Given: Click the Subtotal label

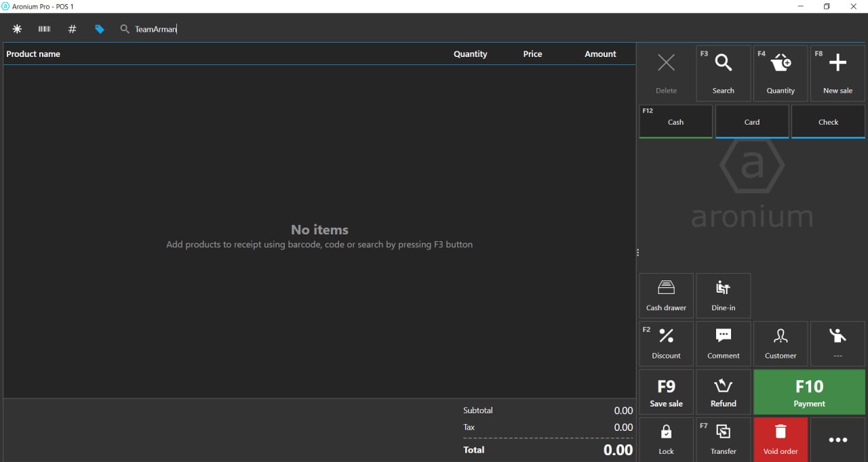Looking at the screenshot, I should (x=478, y=411).
